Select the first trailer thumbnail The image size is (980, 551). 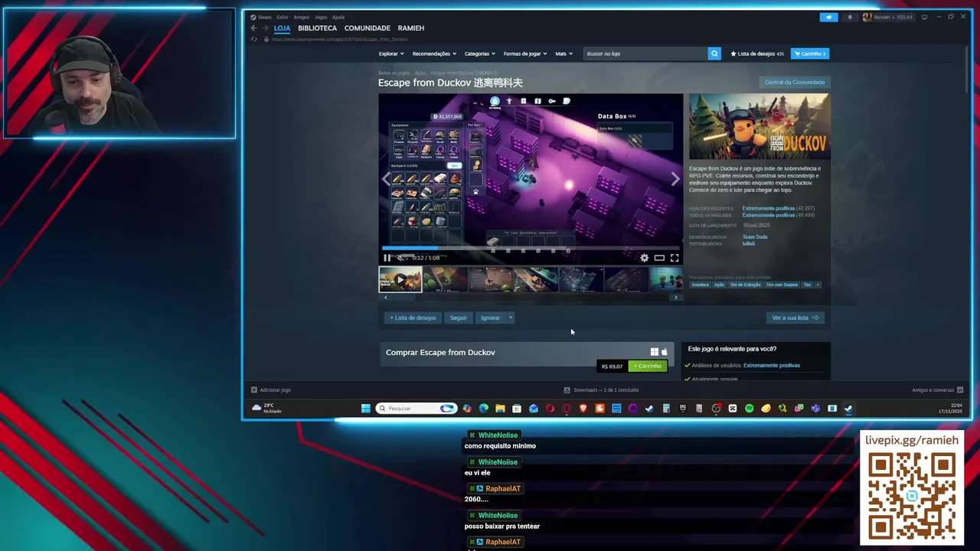[x=400, y=279]
